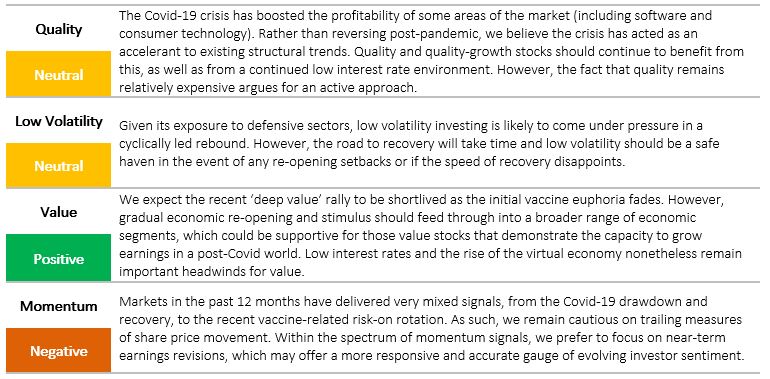Select the Neutral rating under Low Volatility
The image size is (770, 379).
[x=58, y=165]
